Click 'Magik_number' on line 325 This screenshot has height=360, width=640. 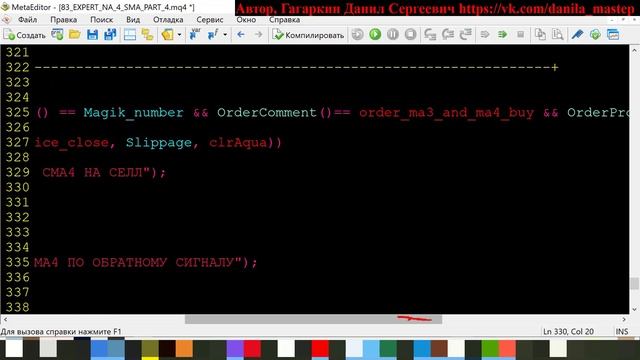[133, 112]
